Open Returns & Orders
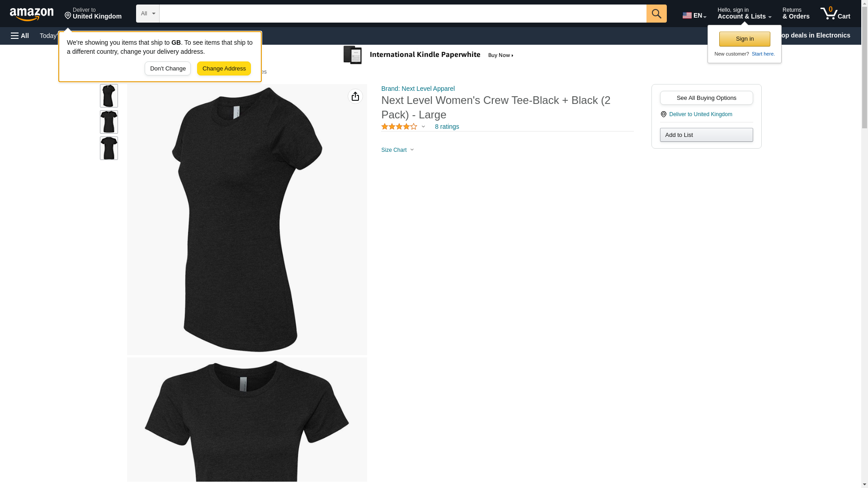The height and width of the screenshot is (488, 868). pos(796,14)
